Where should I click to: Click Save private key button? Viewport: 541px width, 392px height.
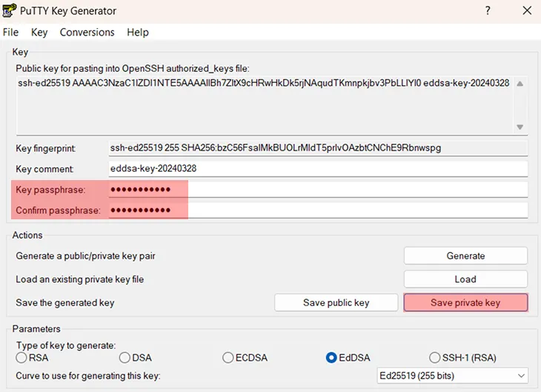pyautogui.click(x=465, y=302)
